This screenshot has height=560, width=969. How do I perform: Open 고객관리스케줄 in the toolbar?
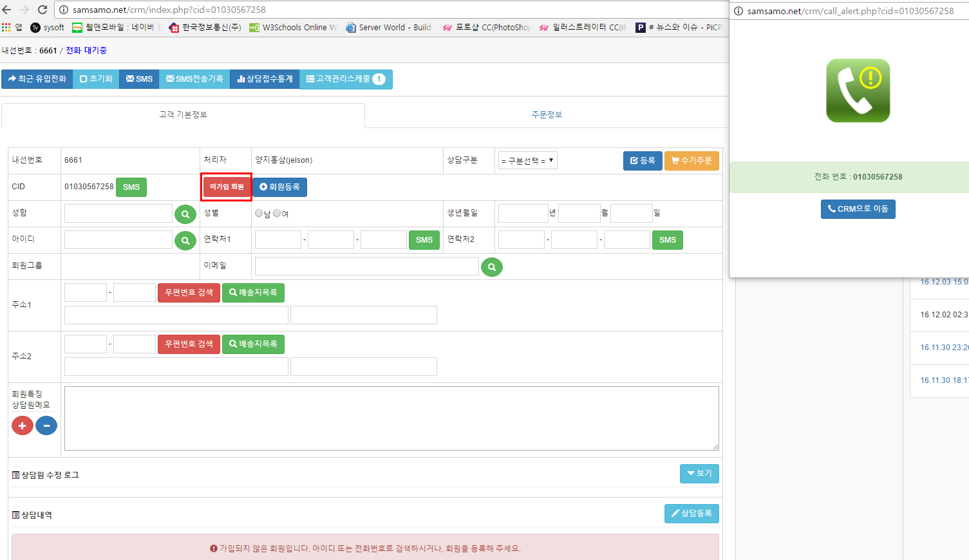tap(345, 79)
